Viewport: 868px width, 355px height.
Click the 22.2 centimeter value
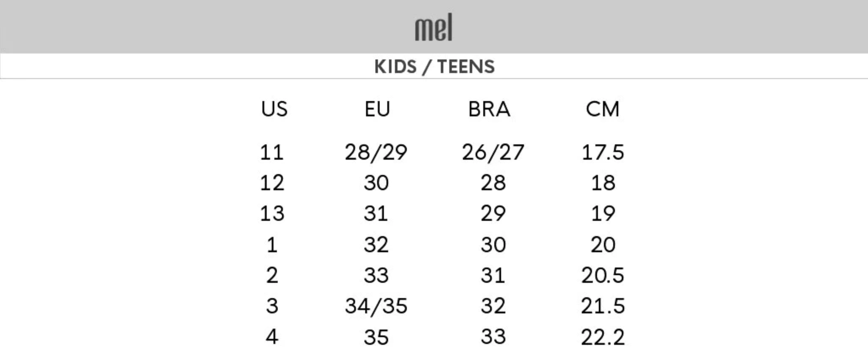[x=603, y=337]
